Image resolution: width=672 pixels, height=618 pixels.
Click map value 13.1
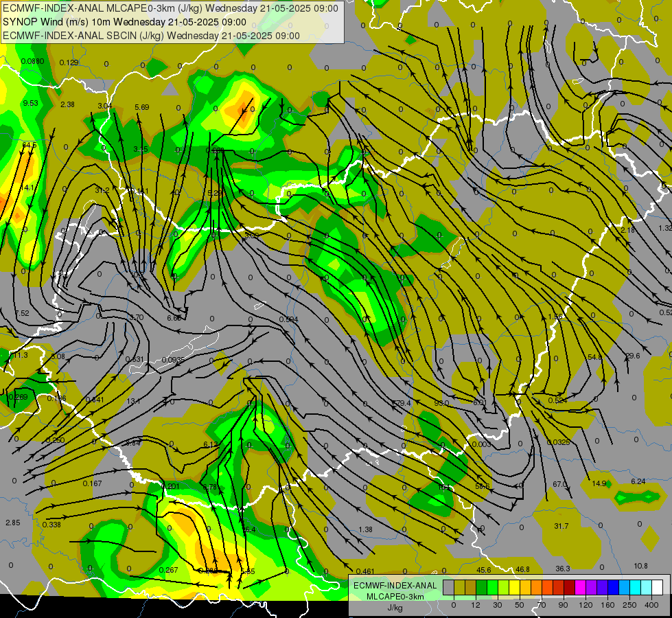coord(134,401)
